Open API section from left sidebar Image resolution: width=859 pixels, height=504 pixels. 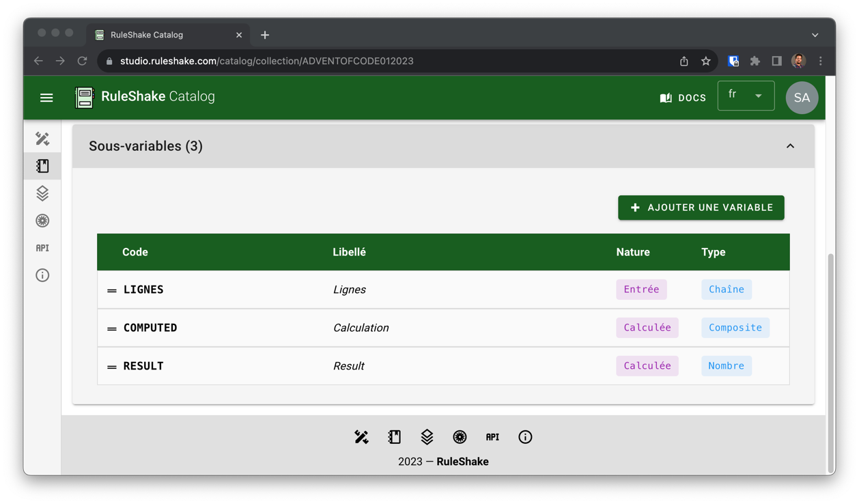click(x=42, y=248)
